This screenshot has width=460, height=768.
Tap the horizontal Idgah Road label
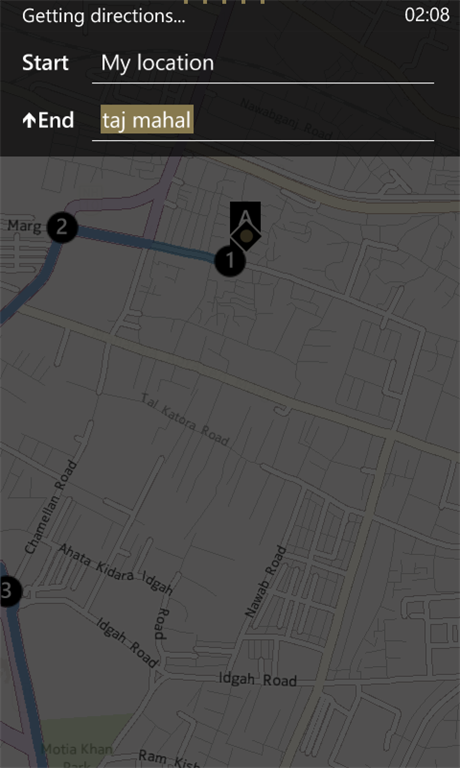257,679
